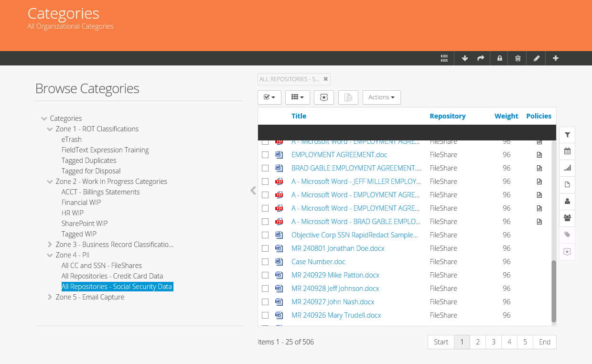Open the user group filter icon
The height and width of the screenshot is (364, 592).
(x=567, y=218)
